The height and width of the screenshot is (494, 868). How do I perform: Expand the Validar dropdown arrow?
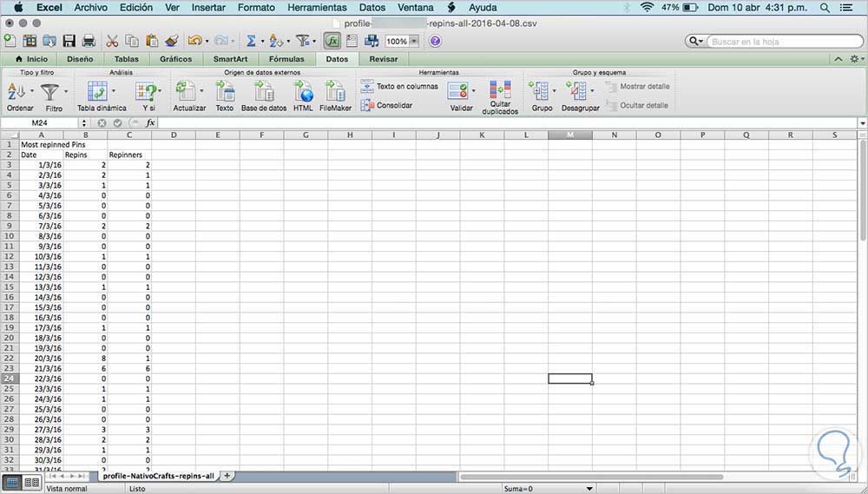pyautogui.click(x=474, y=91)
